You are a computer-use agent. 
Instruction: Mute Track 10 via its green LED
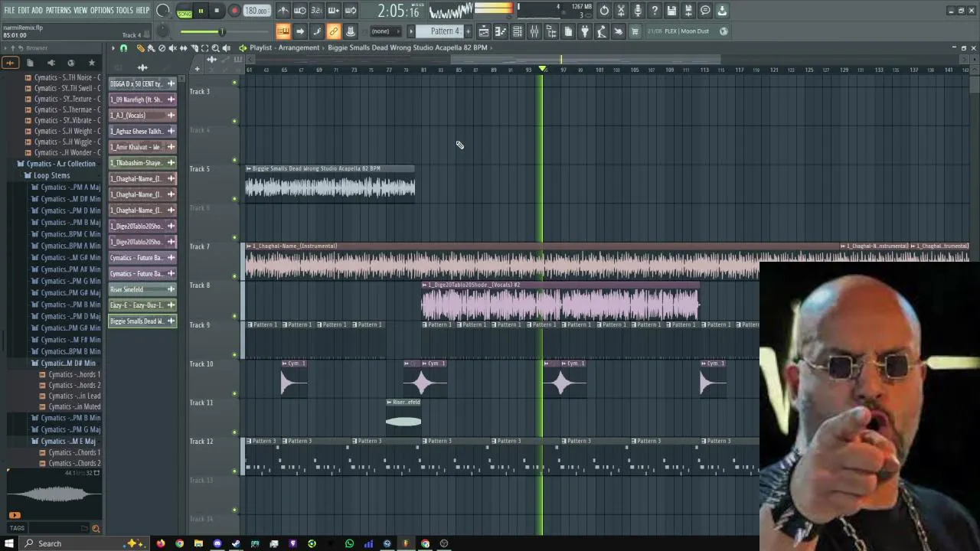click(x=234, y=393)
